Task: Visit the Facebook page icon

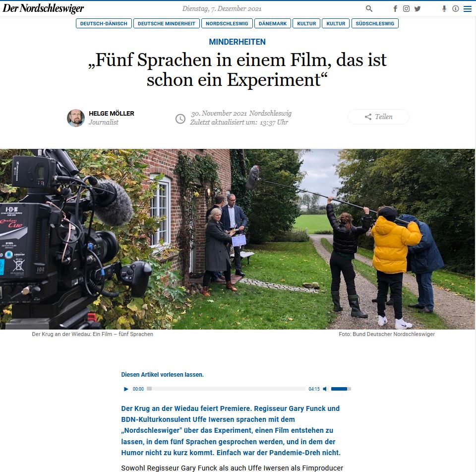Action: pyautogui.click(x=395, y=8)
